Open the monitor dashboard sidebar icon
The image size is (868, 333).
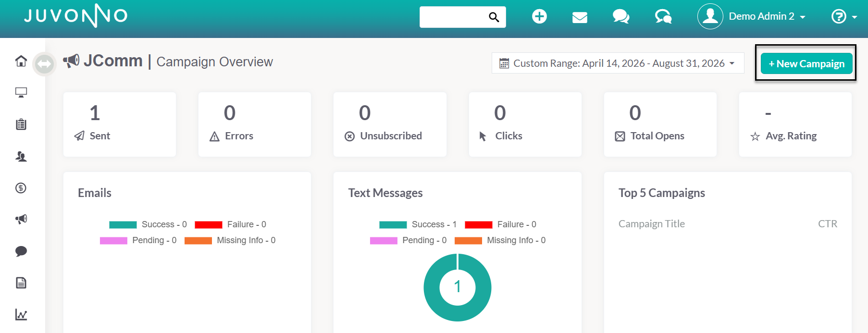pyautogui.click(x=21, y=92)
